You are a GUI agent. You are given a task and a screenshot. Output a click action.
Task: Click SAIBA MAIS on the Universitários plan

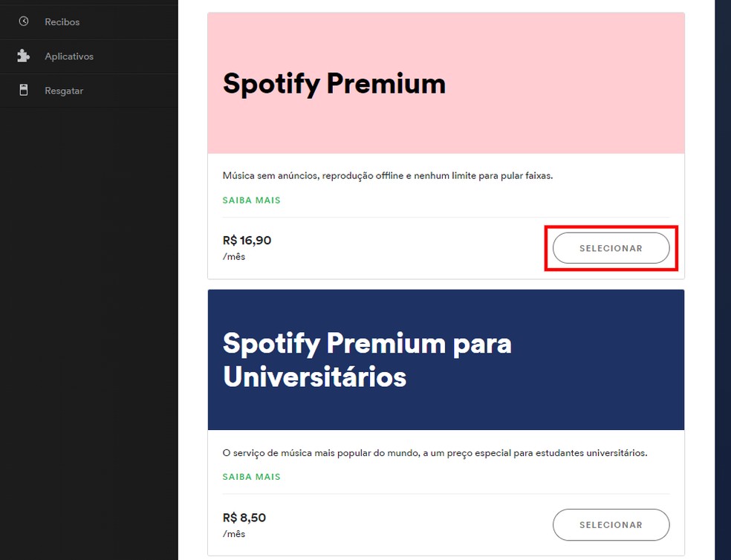251,476
